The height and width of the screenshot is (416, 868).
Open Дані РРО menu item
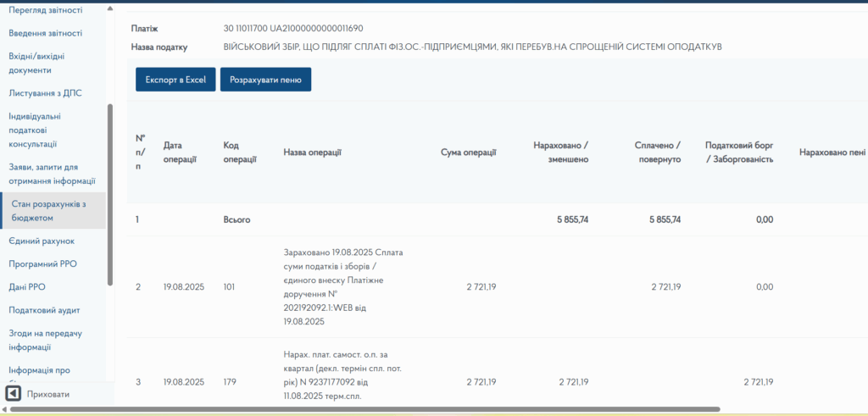[x=26, y=287]
